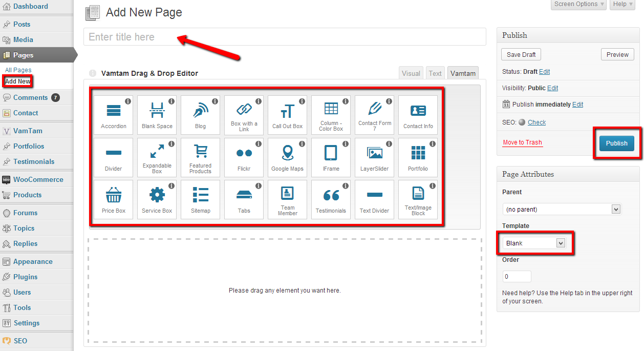Add an IFrame element
The image size is (644, 351).
tap(331, 157)
